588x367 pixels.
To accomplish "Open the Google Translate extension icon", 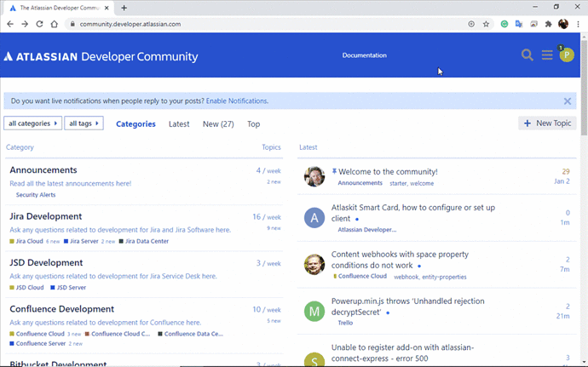I will pyautogui.click(x=519, y=24).
